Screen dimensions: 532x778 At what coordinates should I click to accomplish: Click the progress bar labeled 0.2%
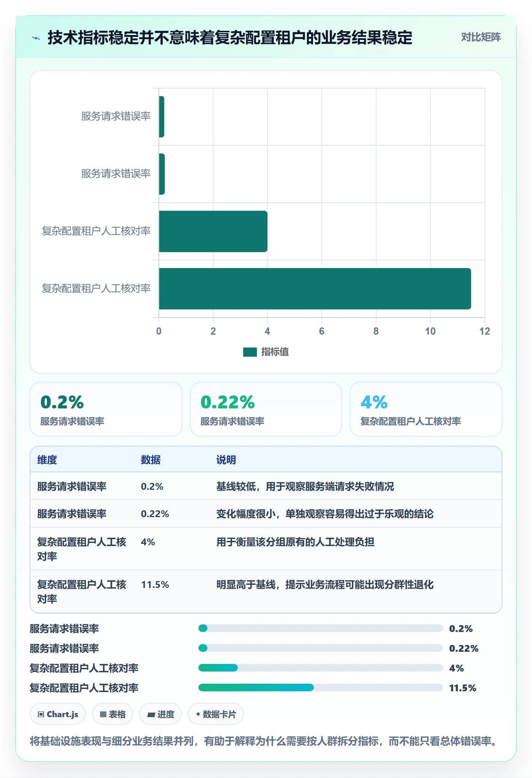320,628
